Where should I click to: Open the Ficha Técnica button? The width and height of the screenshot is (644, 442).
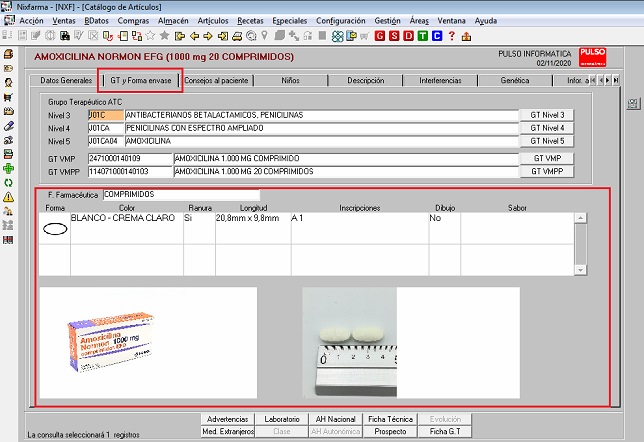(390, 419)
